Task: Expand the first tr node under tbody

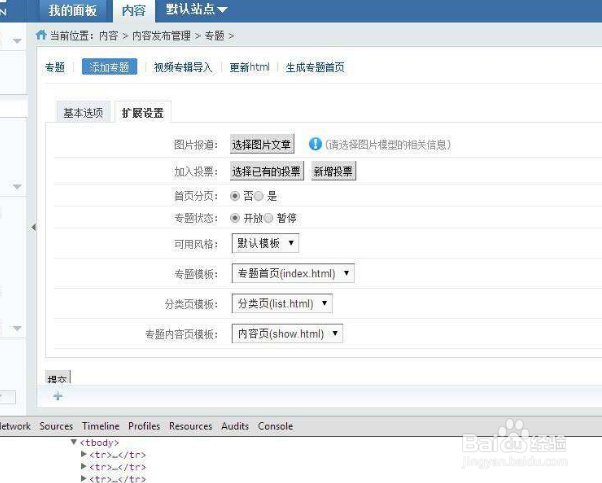Action: 84,454
